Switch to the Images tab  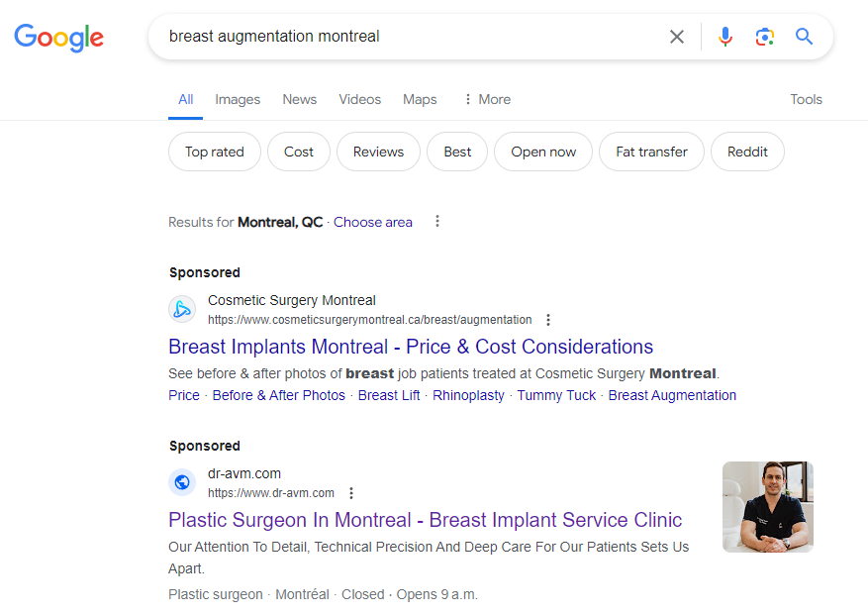pyautogui.click(x=237, y=99)
